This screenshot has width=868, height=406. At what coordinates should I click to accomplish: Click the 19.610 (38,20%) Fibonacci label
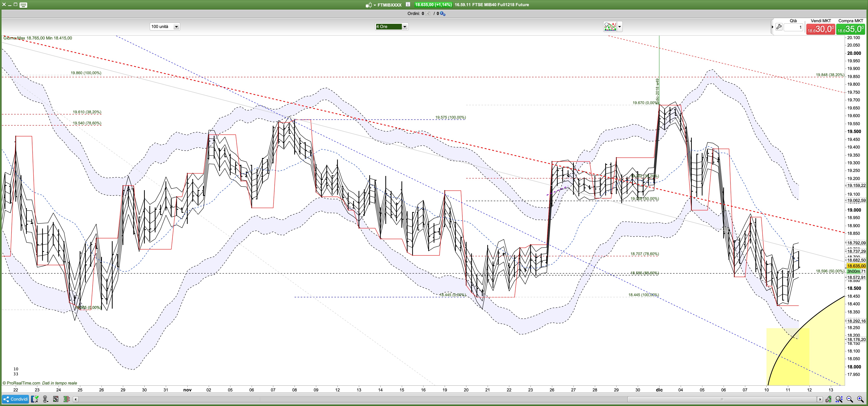(x=87, y=112)
